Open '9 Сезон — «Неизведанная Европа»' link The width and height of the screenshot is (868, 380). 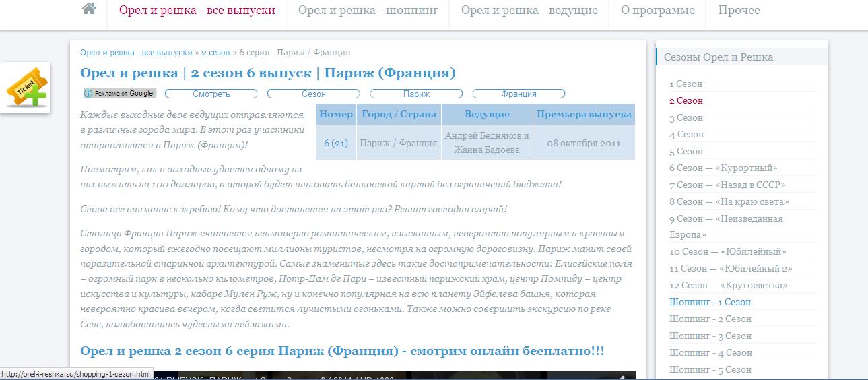coord(726,227)
